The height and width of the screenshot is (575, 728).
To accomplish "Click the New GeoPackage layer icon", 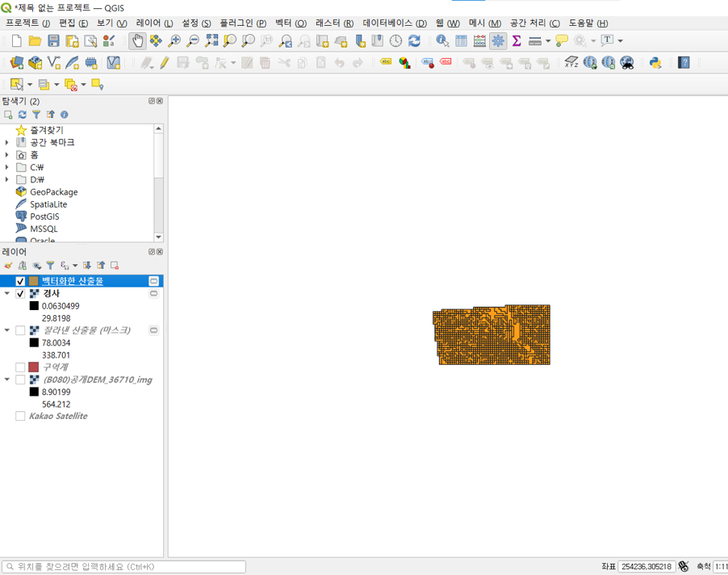I will coord(36,63).
